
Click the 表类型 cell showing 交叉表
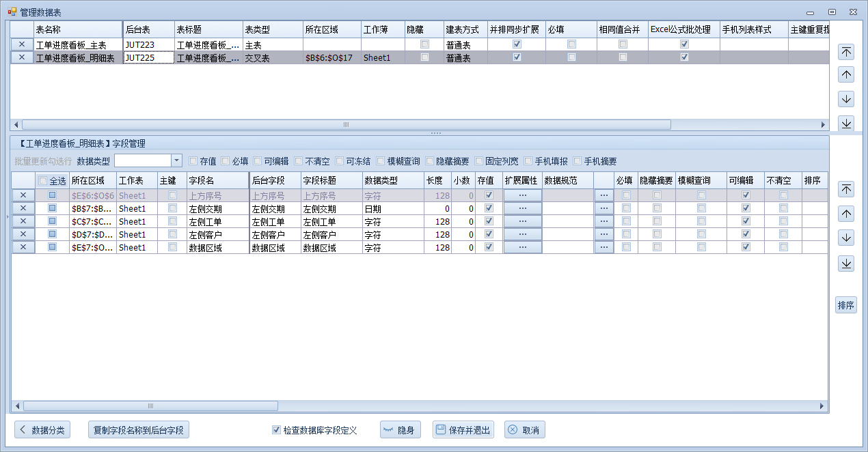click(x=272, y=58)
